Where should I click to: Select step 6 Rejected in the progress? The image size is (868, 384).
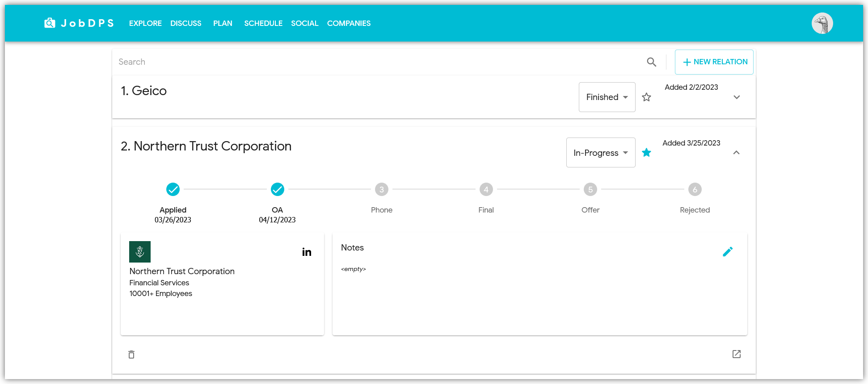click(695, 189)
